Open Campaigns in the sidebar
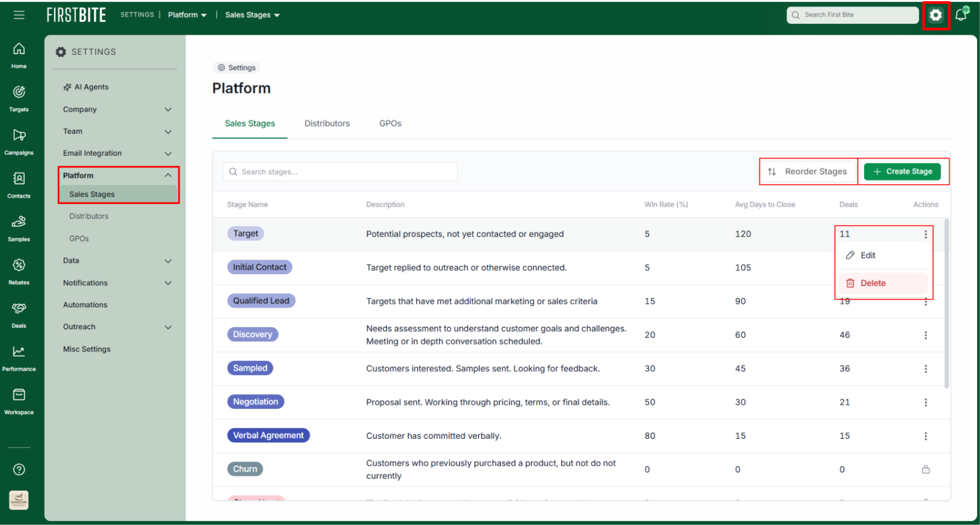The height and width of the screenshot is (525, 980). (19, 142)
